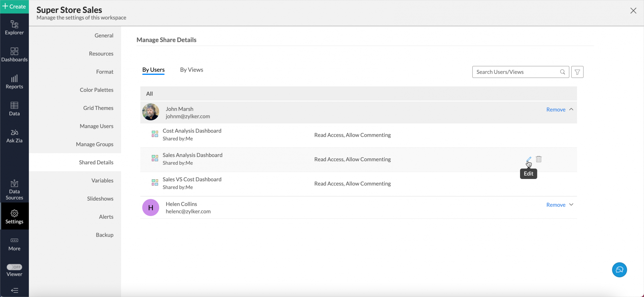Remove Helen Collins' sharing access
The width and height of the screenshot is (644, 297).
[x=555, y=205]
